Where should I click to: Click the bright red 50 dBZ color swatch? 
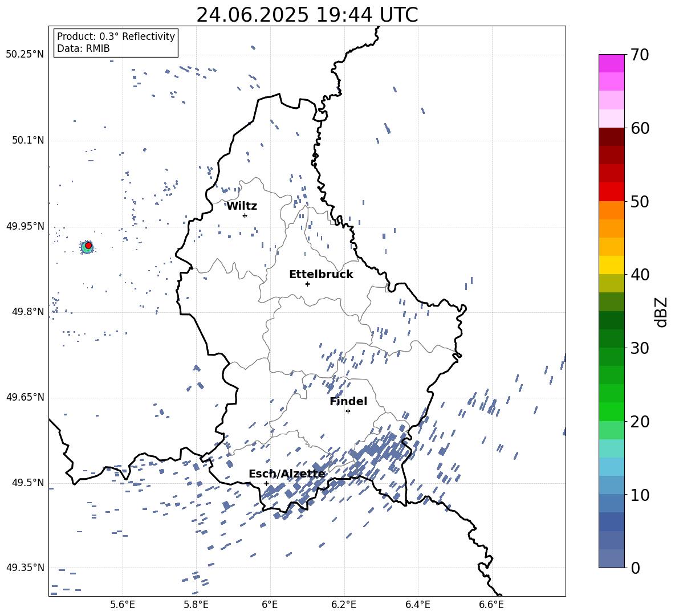612,192
